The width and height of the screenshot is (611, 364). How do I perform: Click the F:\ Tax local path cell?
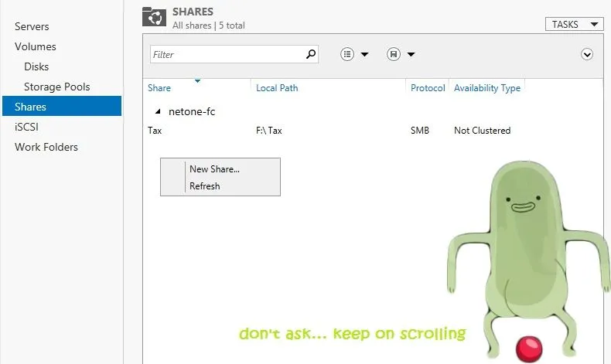[x=269, y=131]
